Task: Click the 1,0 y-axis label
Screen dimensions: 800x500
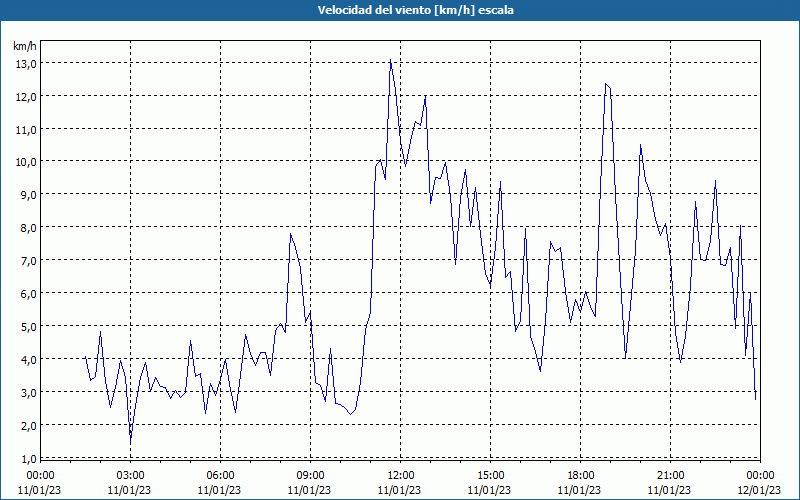Action: 29,459
